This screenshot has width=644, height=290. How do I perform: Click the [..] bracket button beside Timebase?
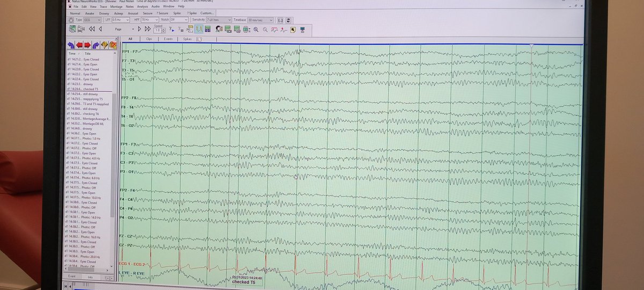point(280,19)
